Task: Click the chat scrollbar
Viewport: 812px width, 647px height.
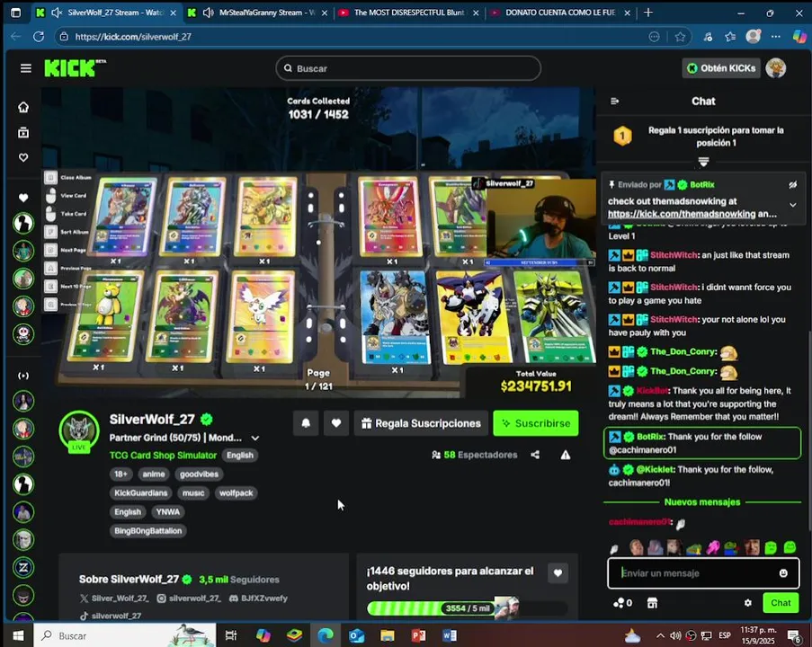Action: (809, 430)
